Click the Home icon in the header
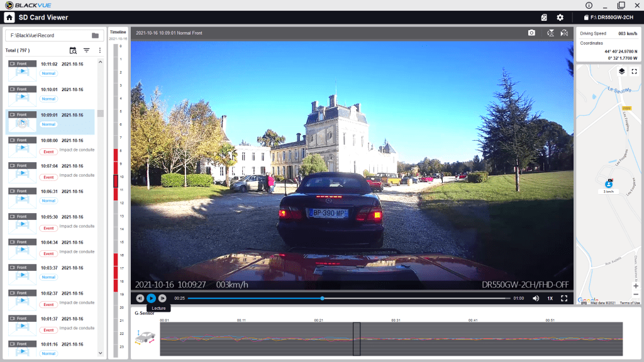 [9, 18]
